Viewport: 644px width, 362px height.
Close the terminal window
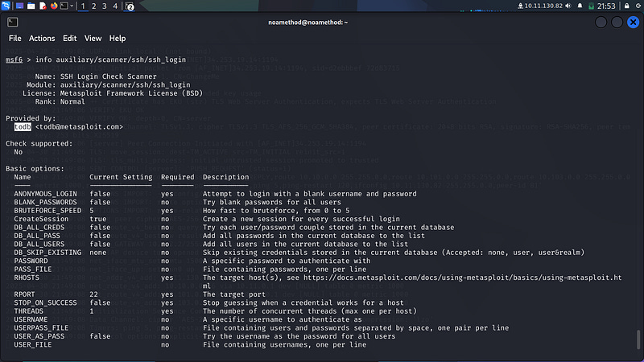633,23
